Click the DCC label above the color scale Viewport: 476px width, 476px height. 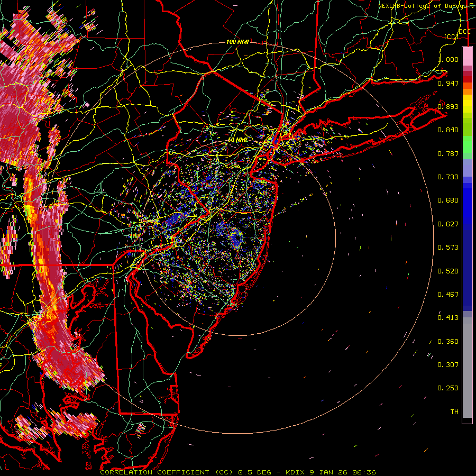point(465,32)
